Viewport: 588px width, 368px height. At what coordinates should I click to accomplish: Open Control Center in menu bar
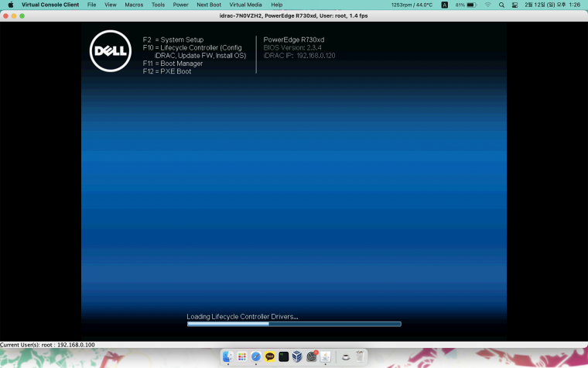(514, 5)
